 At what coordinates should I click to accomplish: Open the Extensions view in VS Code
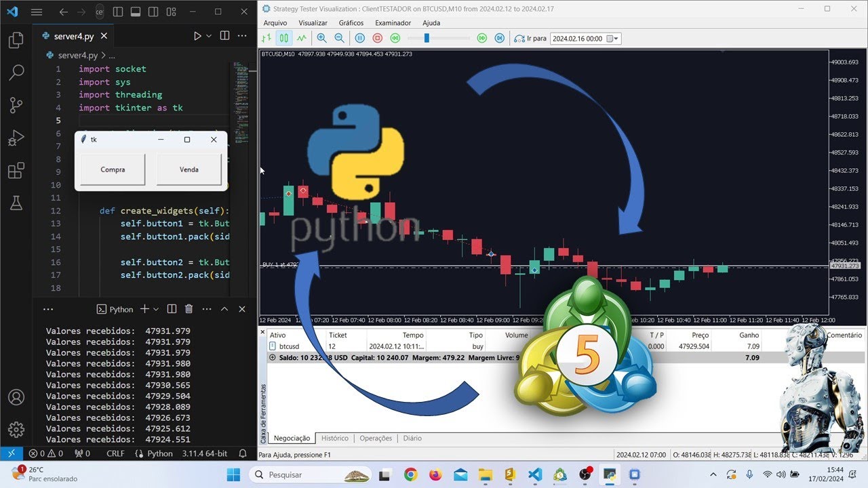pos(16,170)
